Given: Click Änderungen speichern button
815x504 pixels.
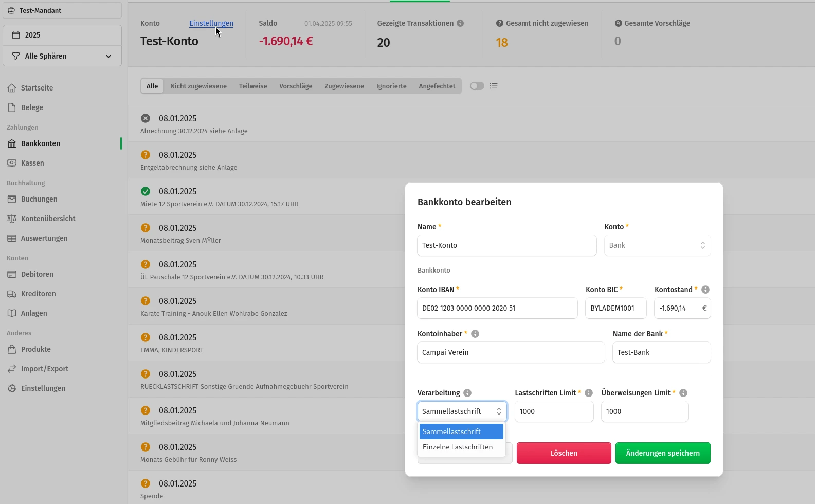Looking at the screenshot, I should click(663, 453).
